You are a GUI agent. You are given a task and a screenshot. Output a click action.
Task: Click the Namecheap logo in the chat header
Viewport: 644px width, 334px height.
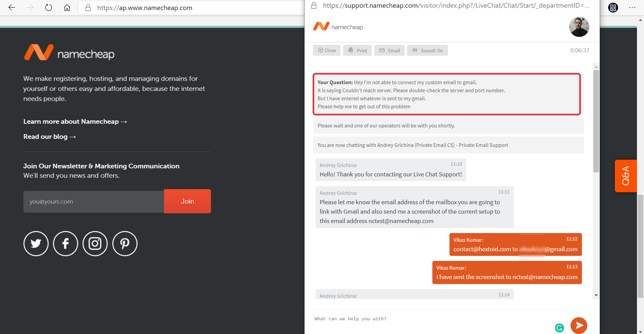coord(338,26)
